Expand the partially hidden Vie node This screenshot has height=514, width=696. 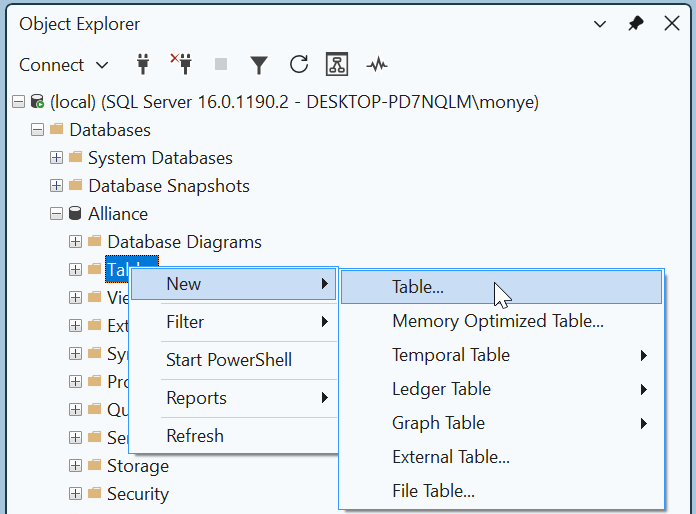(x=75, y=297)
